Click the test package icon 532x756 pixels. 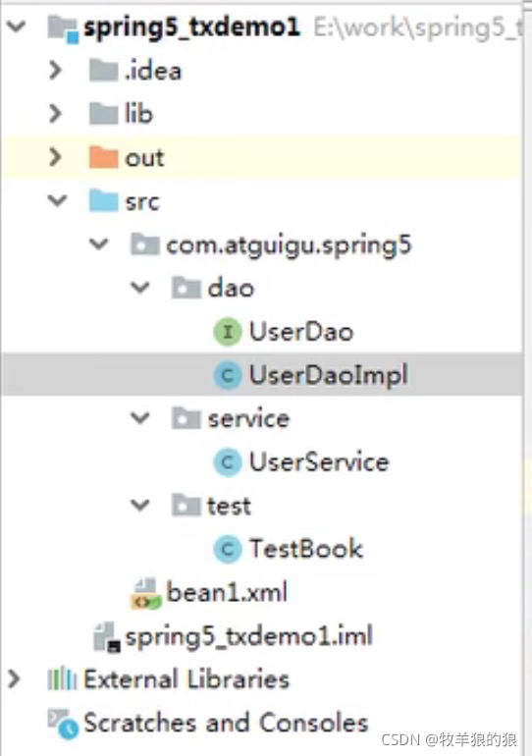coord(186,506)
